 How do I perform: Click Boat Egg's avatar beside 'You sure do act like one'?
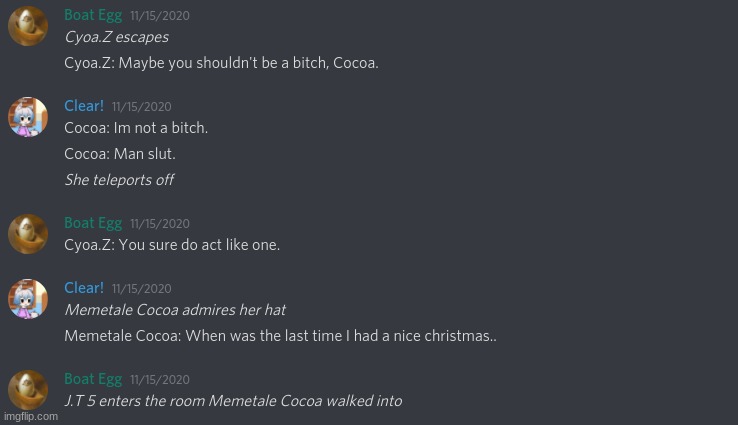(x=28, y=234)
